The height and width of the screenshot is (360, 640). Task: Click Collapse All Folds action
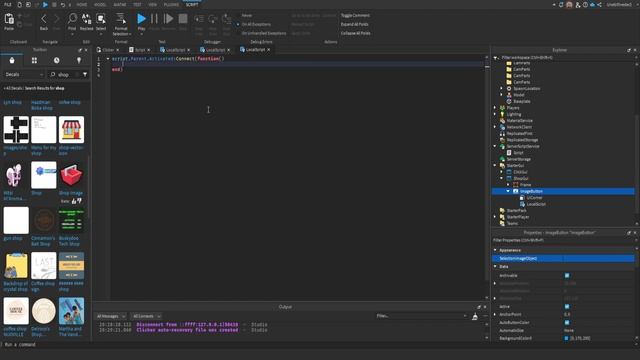tap(356, 33)
